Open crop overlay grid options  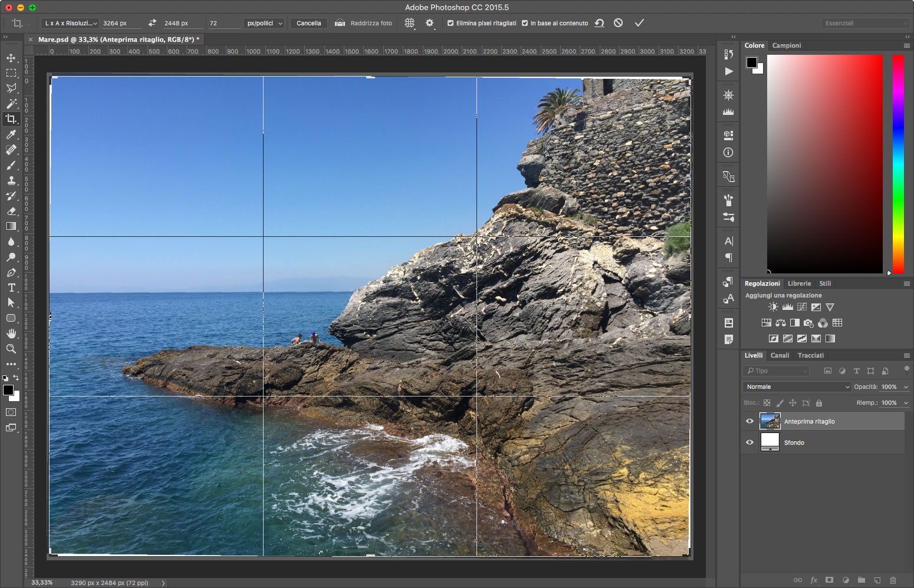tap(410, 23)
